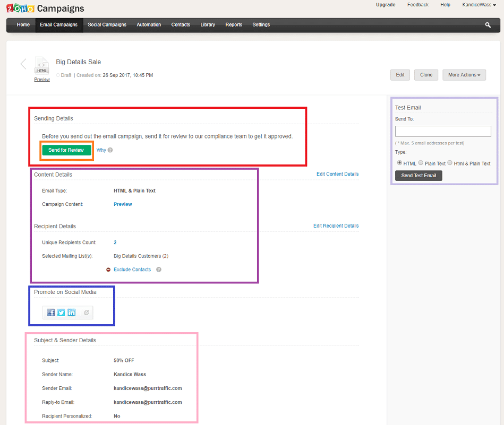Open Edit Content Details link
The height and width of the screenshot is (425, 504).
(x=337, y=174)
